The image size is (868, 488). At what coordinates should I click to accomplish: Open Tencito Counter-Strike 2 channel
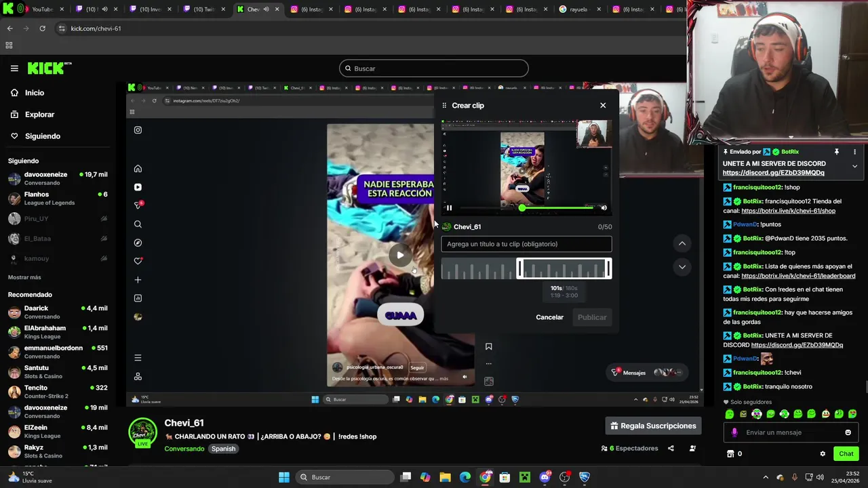[58, 392]
